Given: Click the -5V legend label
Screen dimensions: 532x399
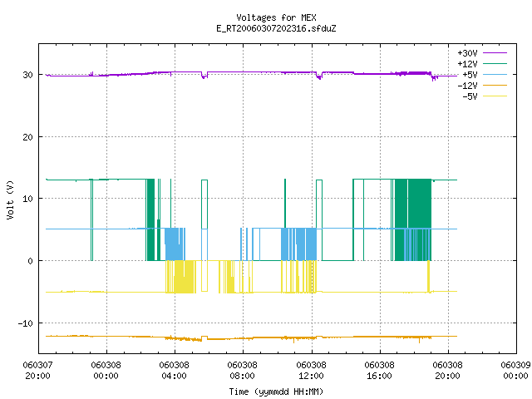Looking at the screenshot, I should tap(470, 96).
